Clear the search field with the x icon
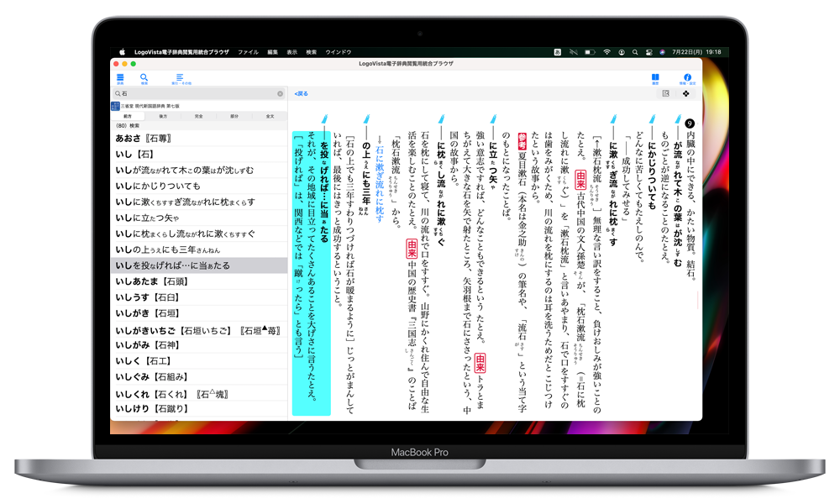 (281, 94)
